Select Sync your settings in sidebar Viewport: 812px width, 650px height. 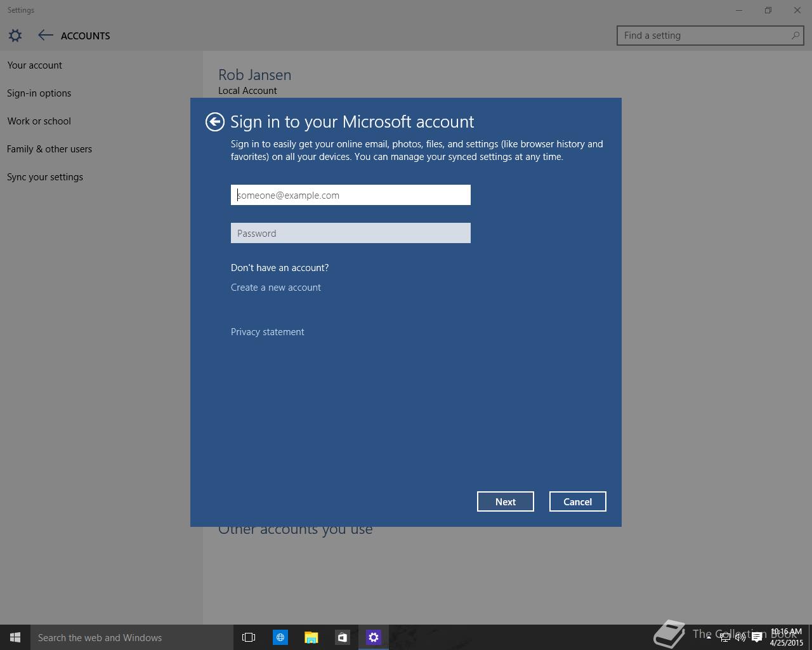45,177
